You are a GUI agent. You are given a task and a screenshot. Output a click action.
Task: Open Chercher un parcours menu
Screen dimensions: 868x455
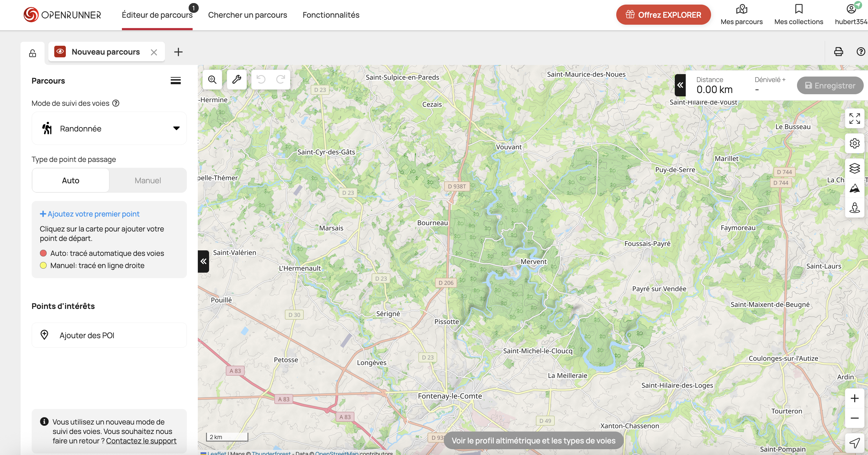[247, 15]
